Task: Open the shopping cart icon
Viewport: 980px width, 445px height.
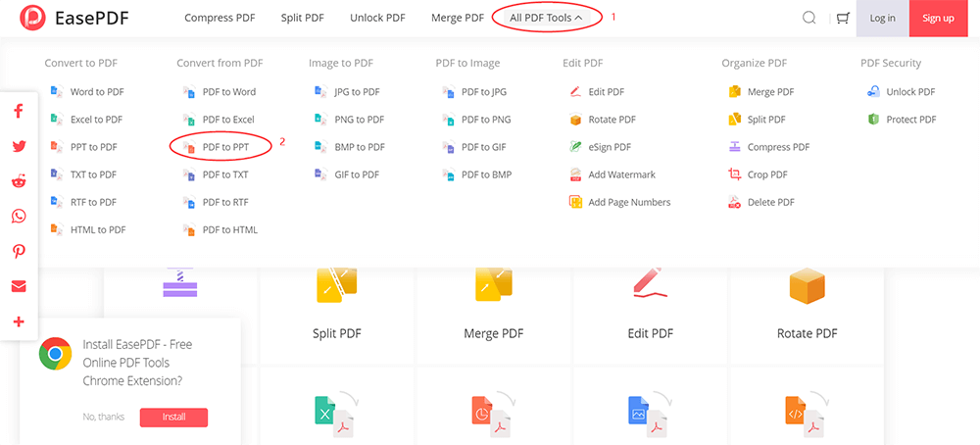Action: pos(842,18)
